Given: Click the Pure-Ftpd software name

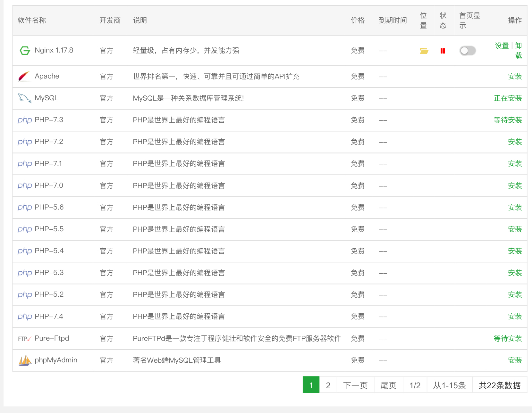Looking at the screenshot, I should click(x=52, y=338).
